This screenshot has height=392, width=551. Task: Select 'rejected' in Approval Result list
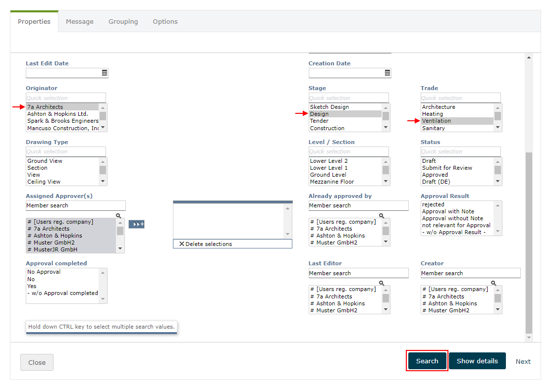coord(433,204)
